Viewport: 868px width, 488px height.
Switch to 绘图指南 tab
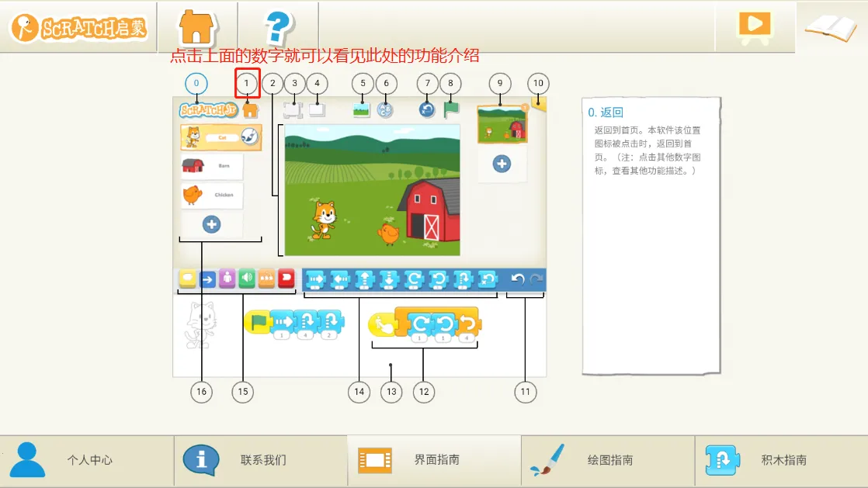pyautogui.click(x=608, y=460)
